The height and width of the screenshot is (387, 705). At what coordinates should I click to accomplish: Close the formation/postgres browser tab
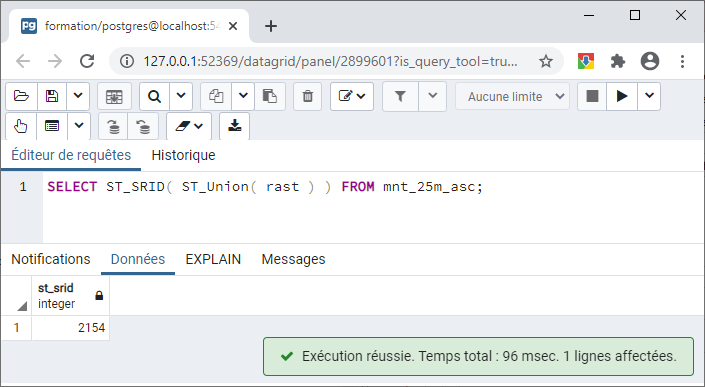pyautogui.click(x=233, y=26)
